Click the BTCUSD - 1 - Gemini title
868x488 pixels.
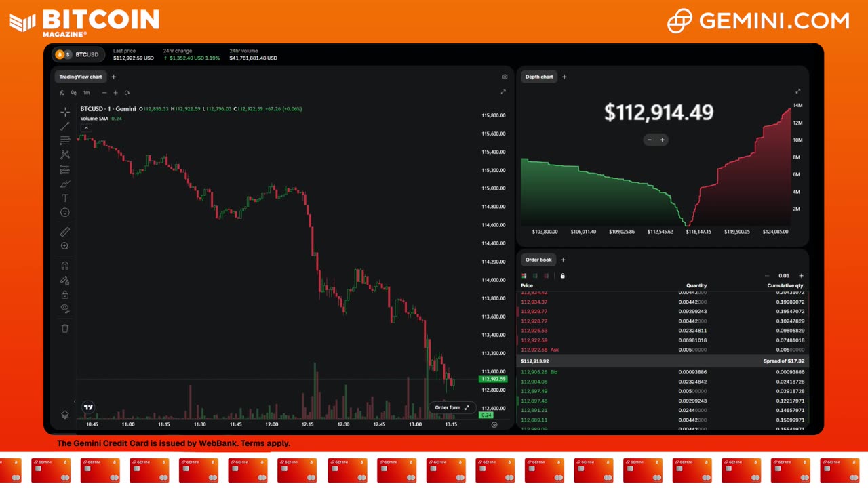(108, 109)
